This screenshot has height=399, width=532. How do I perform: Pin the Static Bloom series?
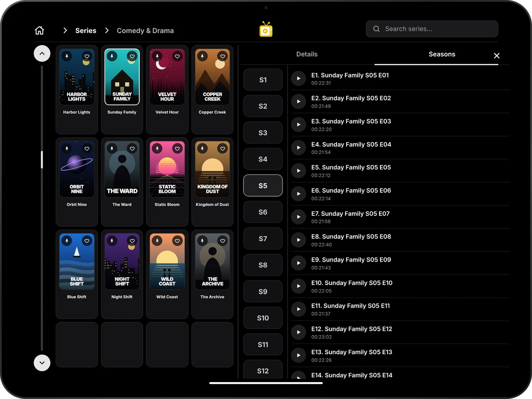point(157,149)
